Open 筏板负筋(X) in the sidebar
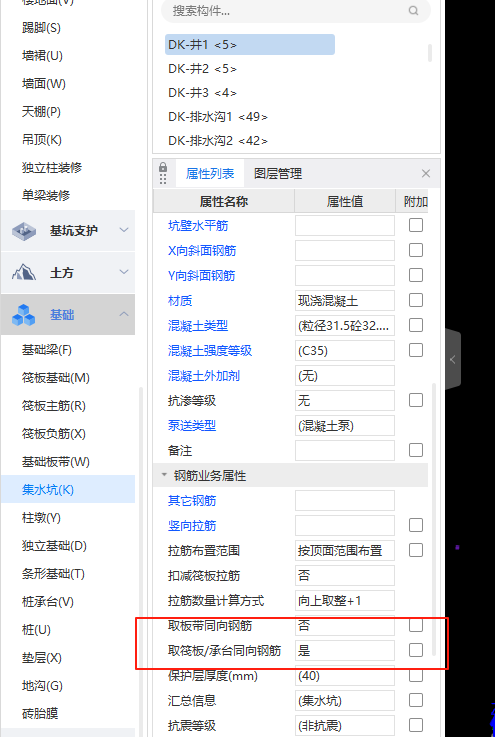Image resolution: width=495 pixels, height=737 pixels. coord(54,433)
